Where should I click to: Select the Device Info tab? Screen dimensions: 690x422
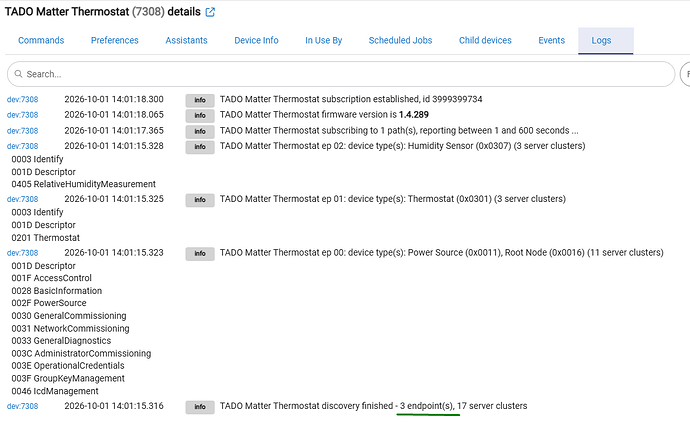pyautogui.click(x=256, y=40)
